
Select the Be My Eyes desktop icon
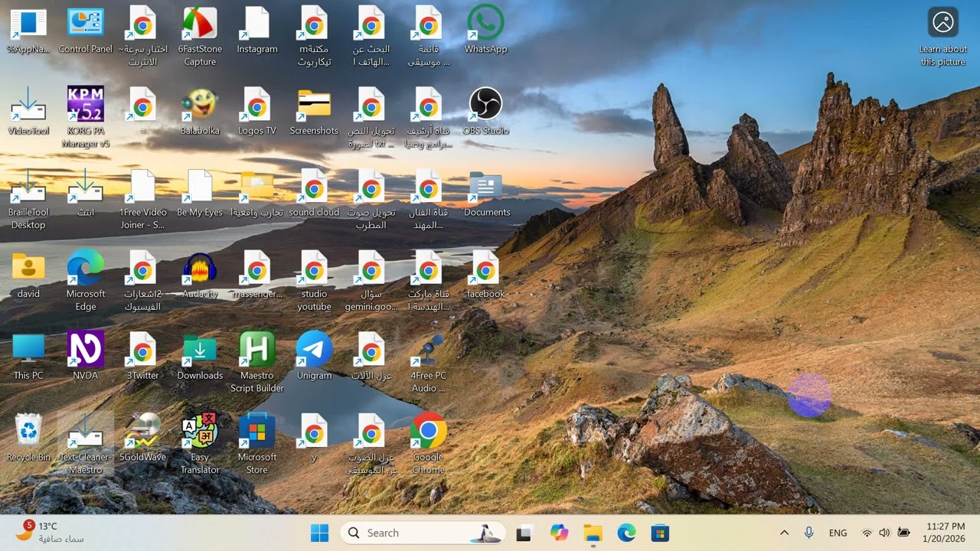pyautogui.click(x=200, y=194)
